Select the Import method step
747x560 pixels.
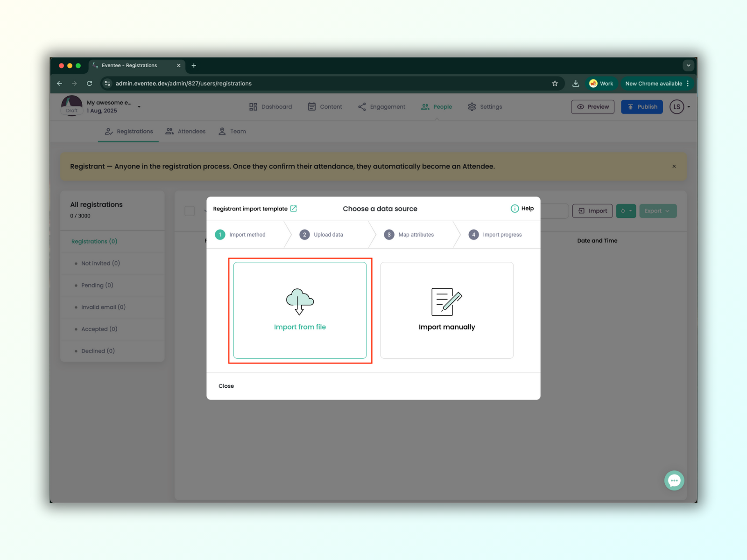click(240, 235)
